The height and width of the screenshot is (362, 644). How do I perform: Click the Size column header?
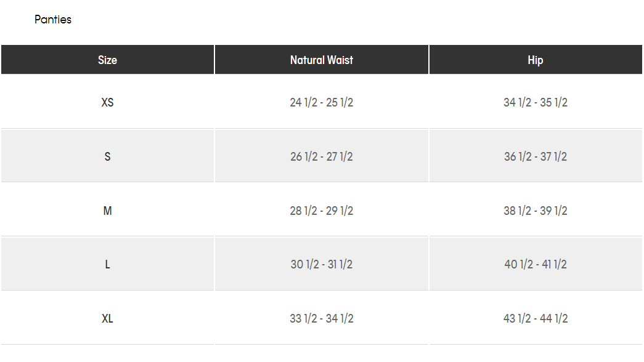[107, 60]
